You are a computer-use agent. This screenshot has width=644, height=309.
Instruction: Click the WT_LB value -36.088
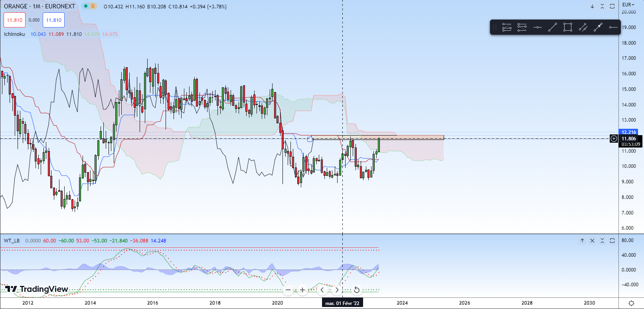pyautogui.click(x=139, y=240)
